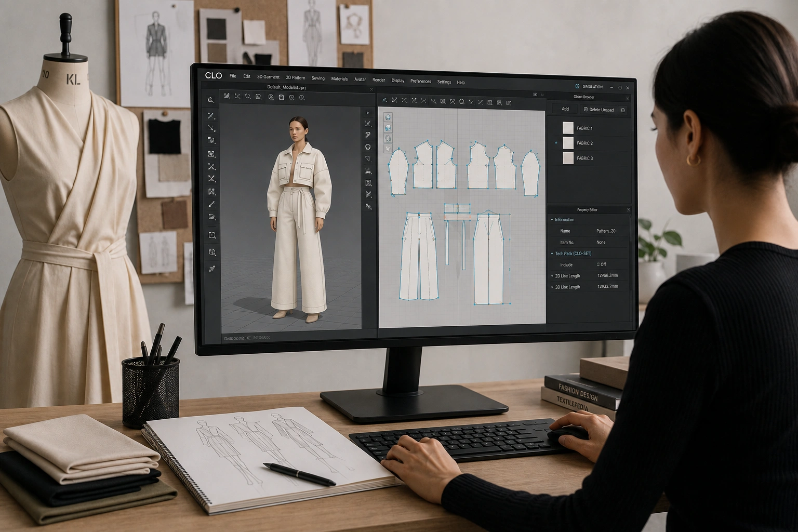Close the 3D window using its header icon
798x532 pixels.
coord(371,89)
